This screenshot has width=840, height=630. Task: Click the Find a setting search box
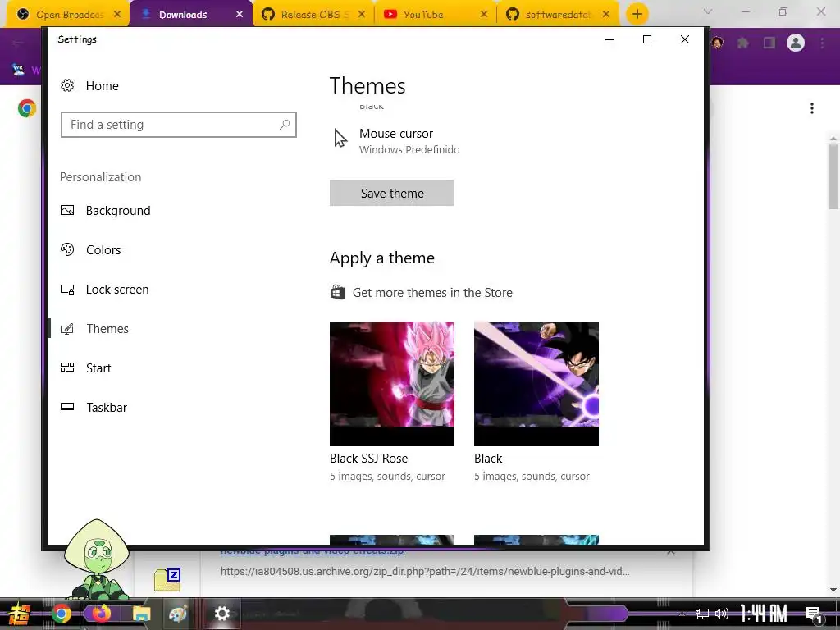(178, 125)
